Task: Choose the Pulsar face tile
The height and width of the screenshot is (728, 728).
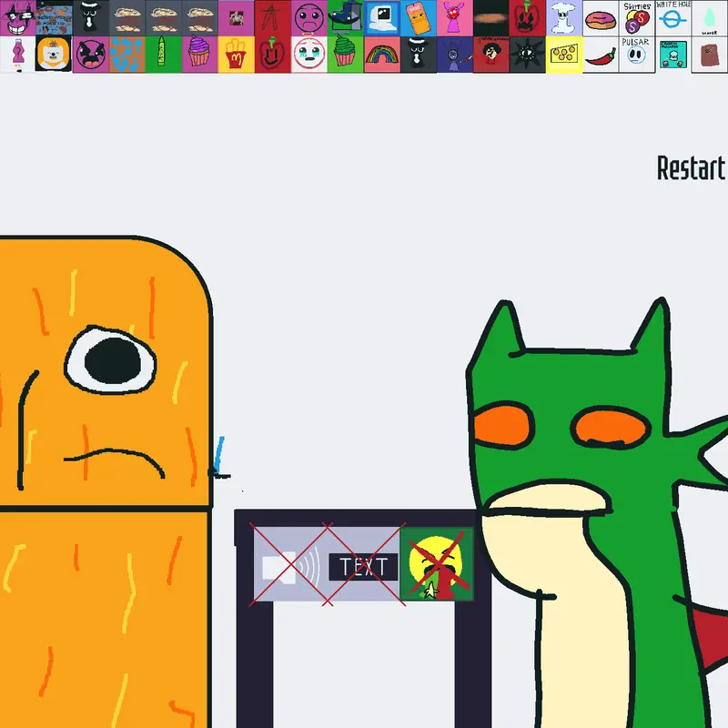Action: click(636, 55)
